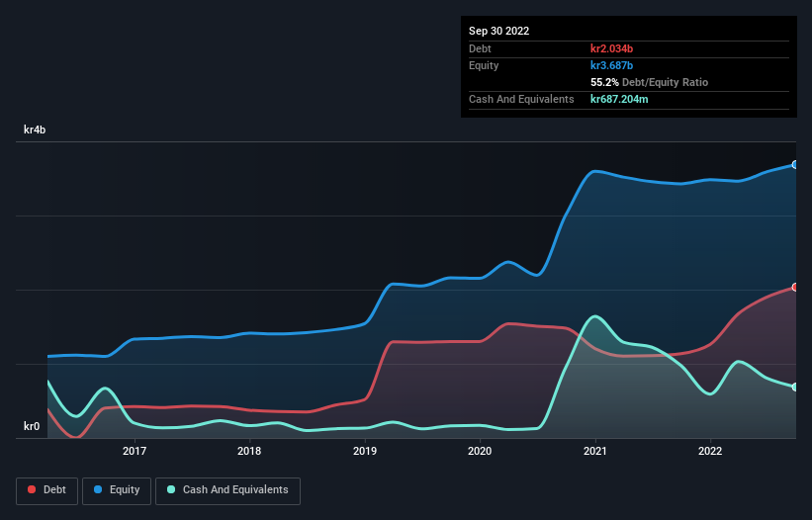812x520 pixels.
Task: Toggle the Equity series legend button
Action: pyautogui.click(x=117, y=490)
